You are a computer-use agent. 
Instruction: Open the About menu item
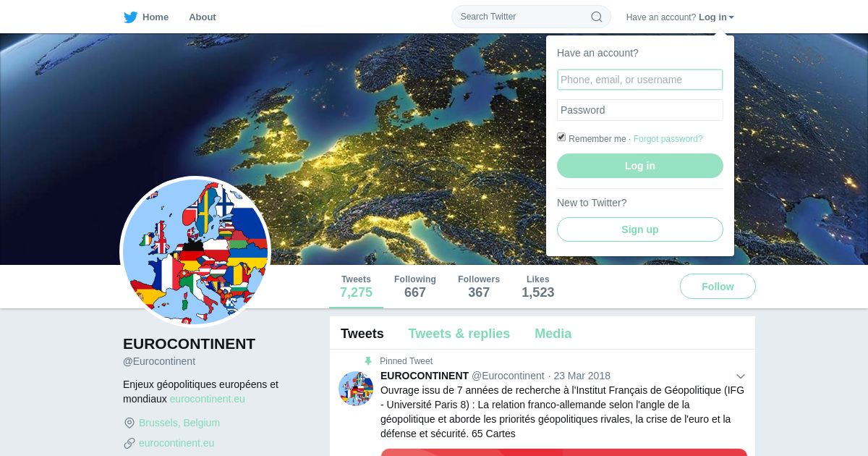tap(203, 17)
